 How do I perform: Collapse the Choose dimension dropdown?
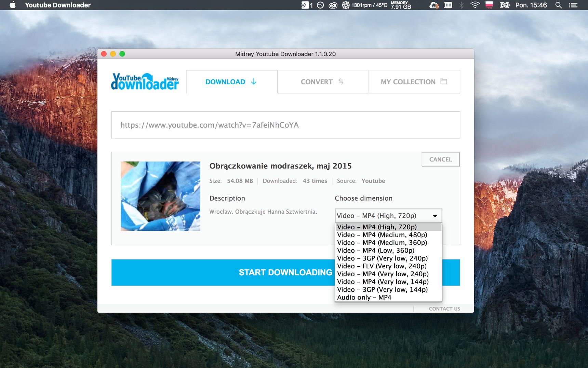(388, 216)
